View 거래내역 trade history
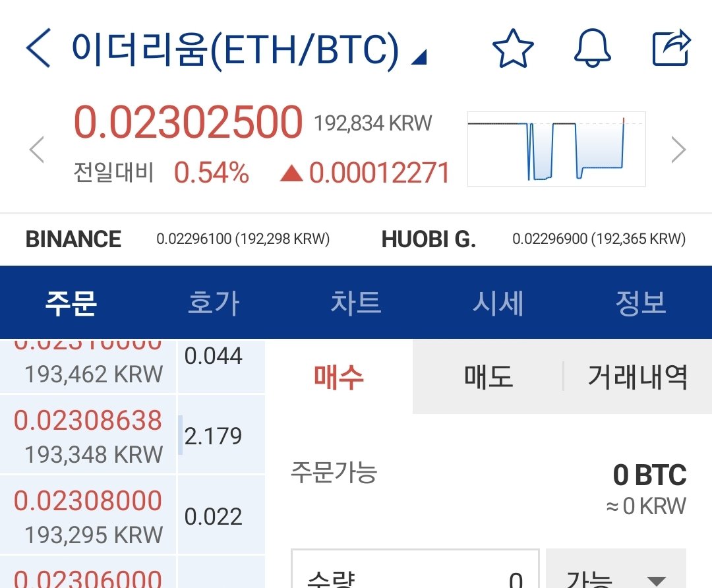Screen dimensions: 712x588 (x=638, y=378)
